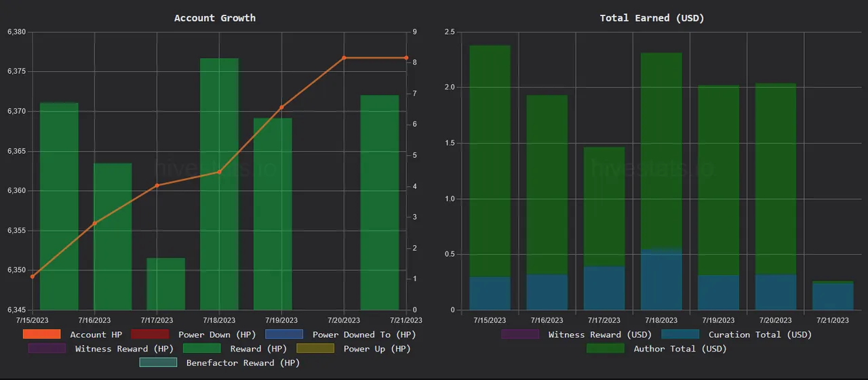Click the Account HP line point at 7/17/2023

click(x=157, y=186)
